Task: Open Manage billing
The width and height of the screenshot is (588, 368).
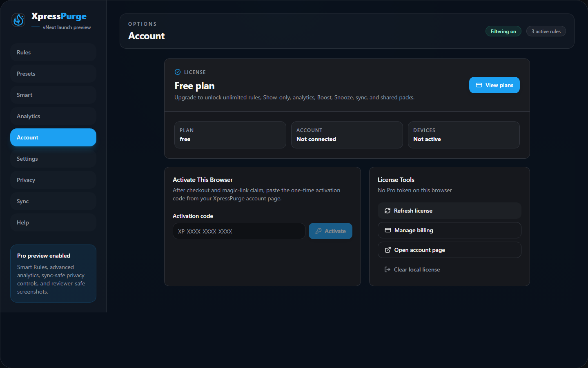Action: point(449,230)
